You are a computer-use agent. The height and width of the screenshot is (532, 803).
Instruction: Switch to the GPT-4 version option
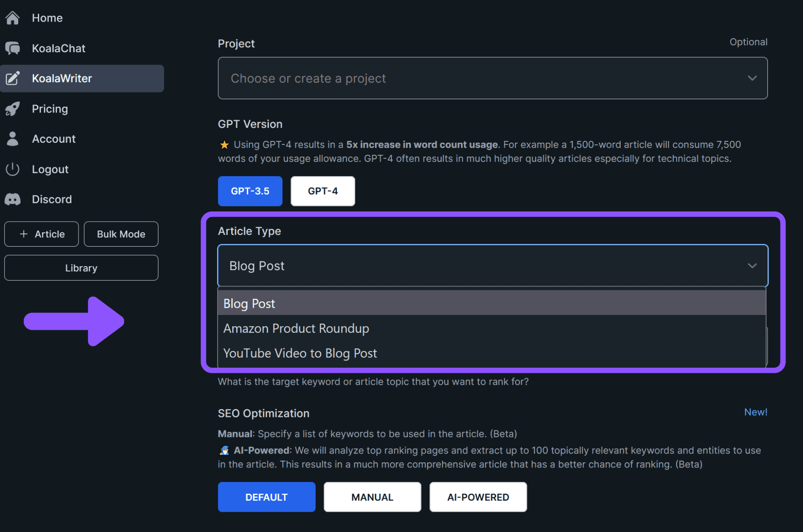(x=322, y=191)
